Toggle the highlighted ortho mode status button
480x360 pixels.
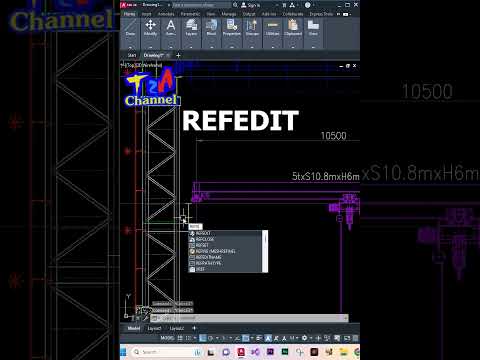pos(203,338)
